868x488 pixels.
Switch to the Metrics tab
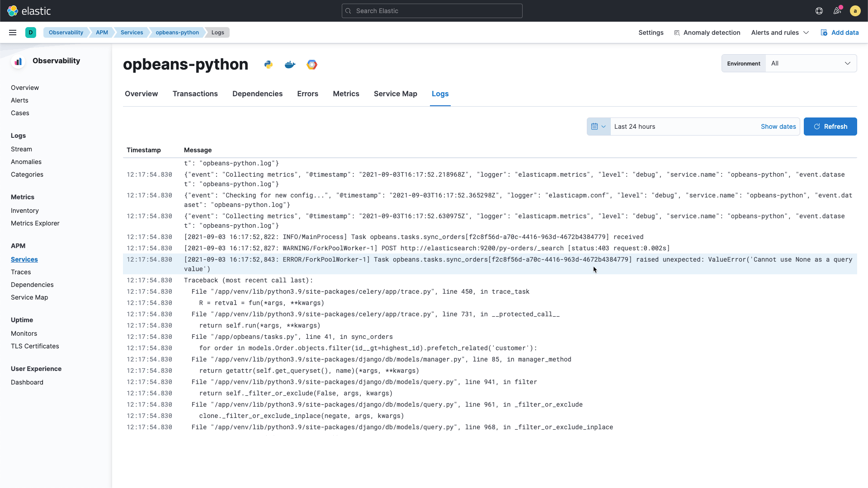click(346, 94)
